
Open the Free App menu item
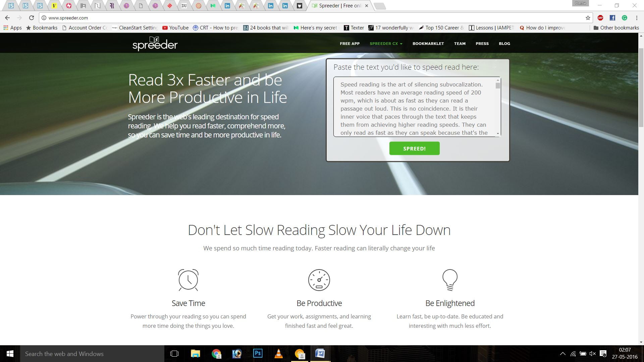click(350, 44)
